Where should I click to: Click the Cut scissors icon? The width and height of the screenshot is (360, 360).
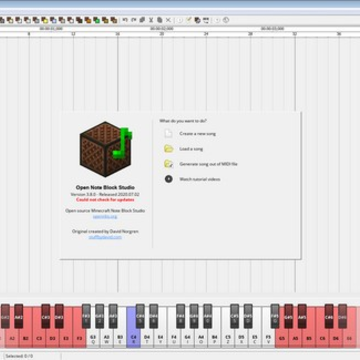151,20
